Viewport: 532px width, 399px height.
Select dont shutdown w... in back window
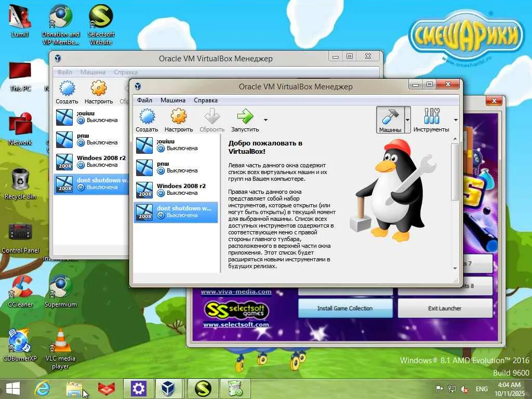click(x=91, y=184)
